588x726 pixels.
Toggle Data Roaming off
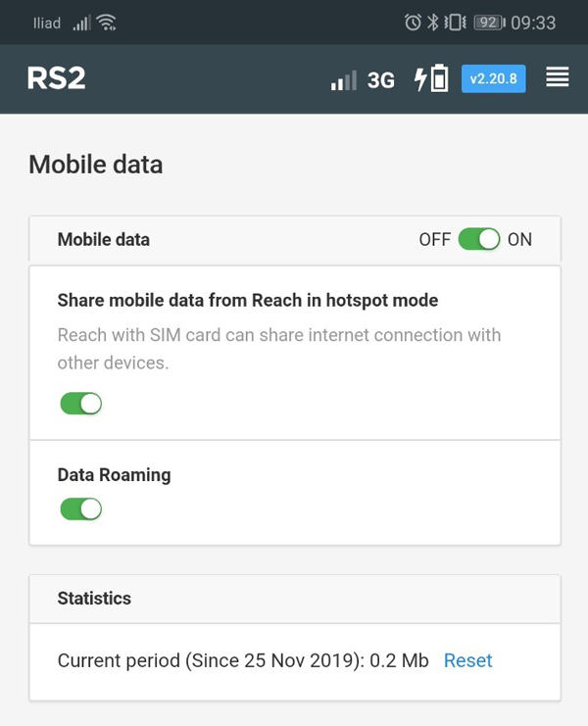81,508
